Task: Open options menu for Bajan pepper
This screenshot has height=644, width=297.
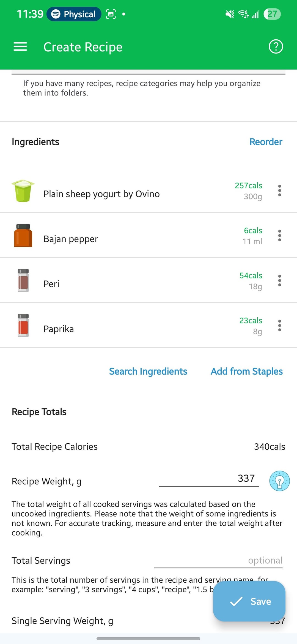Action: [279, 236]
